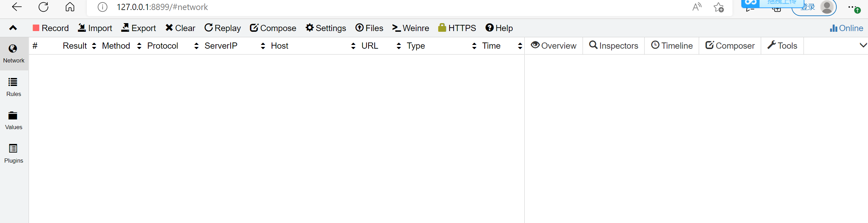Switch to the Timeline tab
This screenshot has width=868, height=223.
[x=672, y=46]
